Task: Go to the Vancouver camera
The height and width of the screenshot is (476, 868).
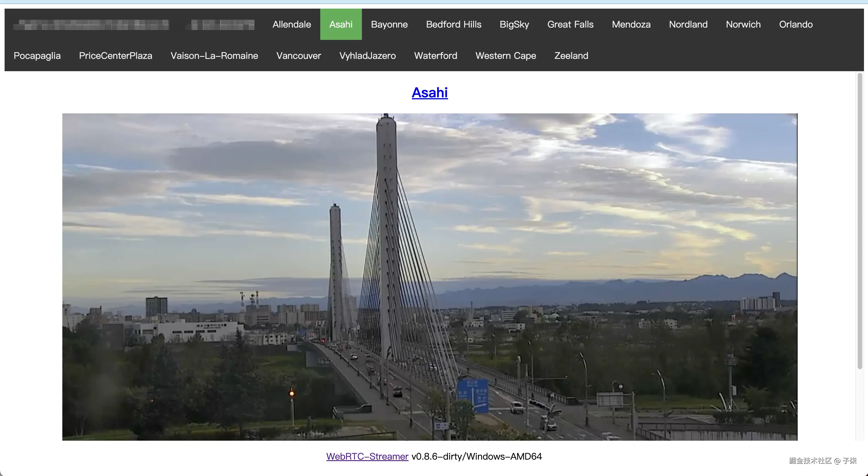Action: (298, 56)
